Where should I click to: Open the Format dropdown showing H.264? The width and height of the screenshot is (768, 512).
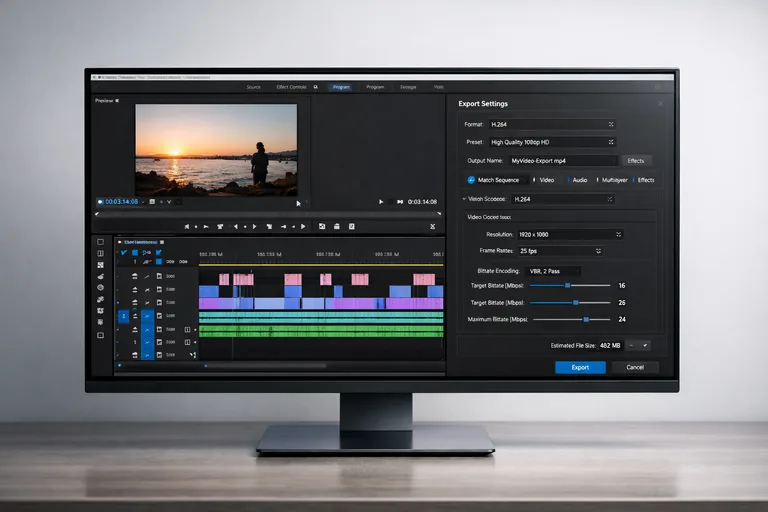552,124
